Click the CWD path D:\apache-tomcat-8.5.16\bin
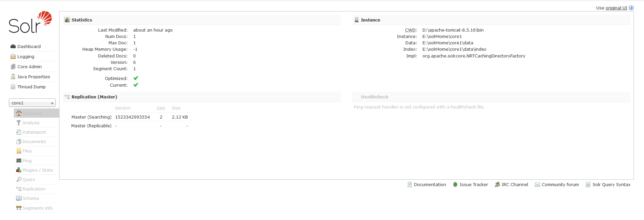The image size is (644, 220). pyautogui.click(x=453, y=30)
